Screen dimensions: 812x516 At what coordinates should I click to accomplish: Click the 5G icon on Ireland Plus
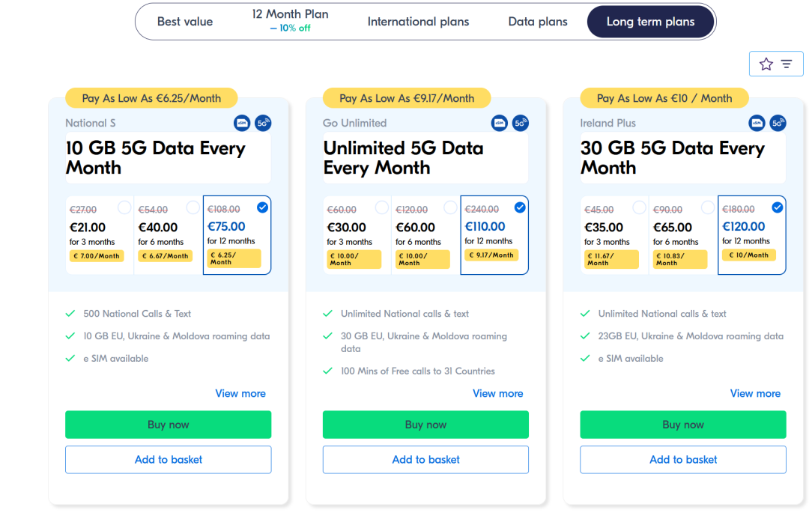778,123
